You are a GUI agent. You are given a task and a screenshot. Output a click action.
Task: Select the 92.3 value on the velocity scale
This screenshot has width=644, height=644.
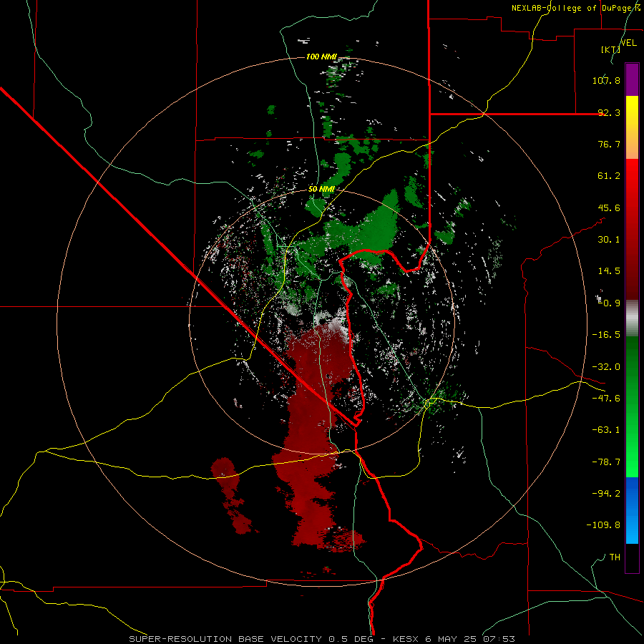[609, 112]
